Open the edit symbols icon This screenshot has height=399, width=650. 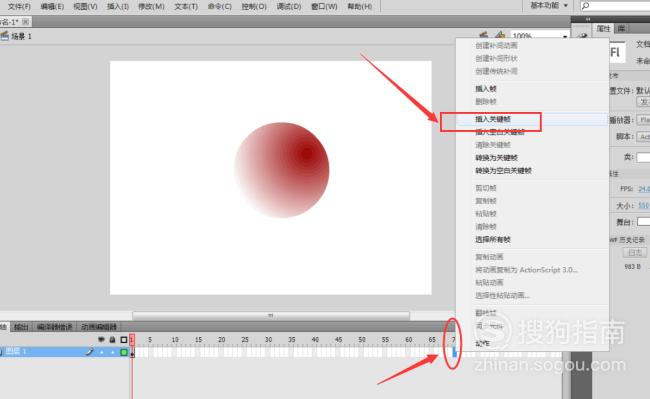click(x=500, y=35)
